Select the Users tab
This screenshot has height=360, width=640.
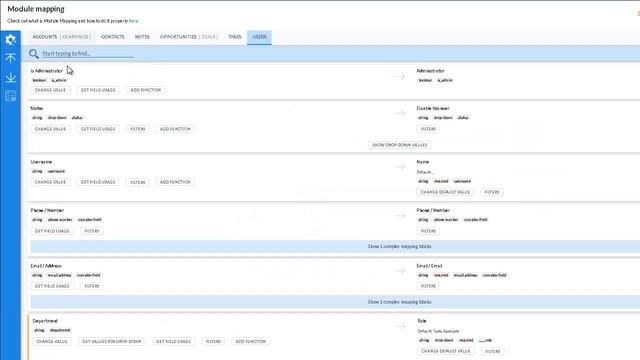tap(259, 37)
